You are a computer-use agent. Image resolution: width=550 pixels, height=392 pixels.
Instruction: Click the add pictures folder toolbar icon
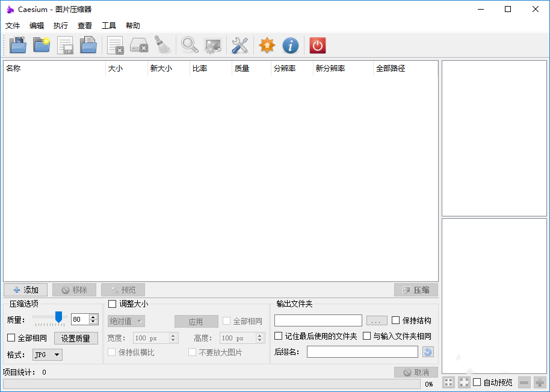(18, 45)
